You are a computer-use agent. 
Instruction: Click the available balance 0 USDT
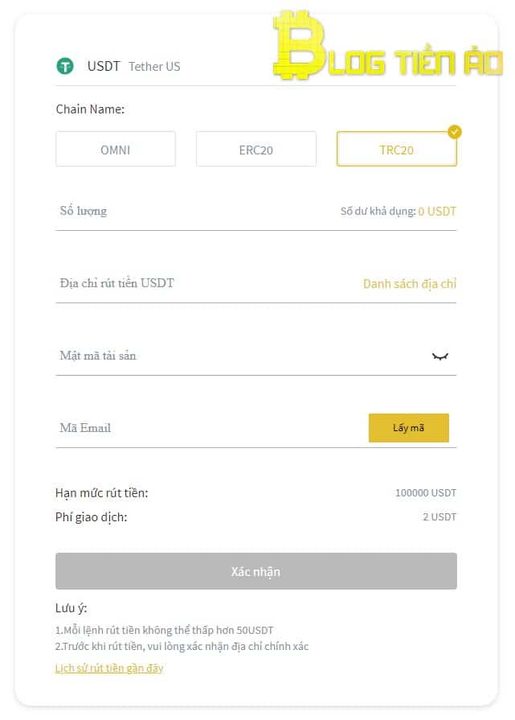[437, 211]
